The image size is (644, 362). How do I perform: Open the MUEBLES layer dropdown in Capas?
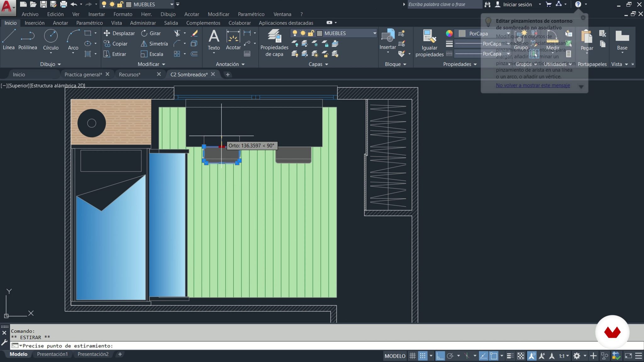pos(374,33)
